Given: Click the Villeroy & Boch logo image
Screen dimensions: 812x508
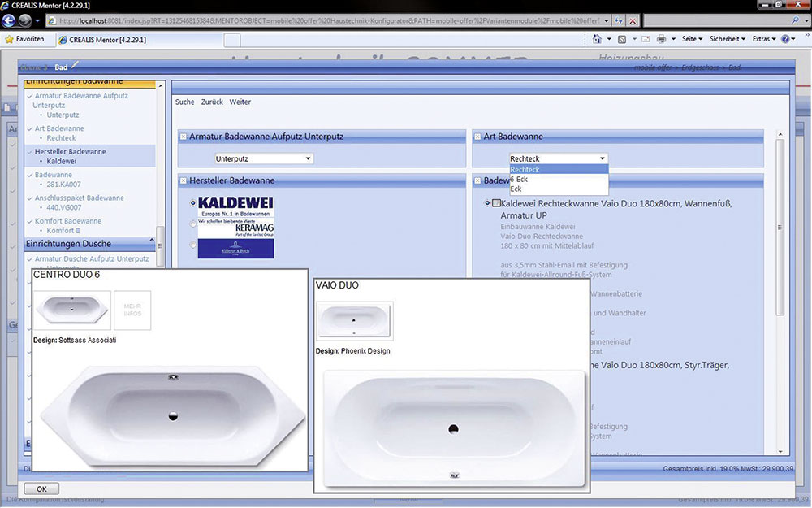Looking at the screenshot, I should coord(235,249).
